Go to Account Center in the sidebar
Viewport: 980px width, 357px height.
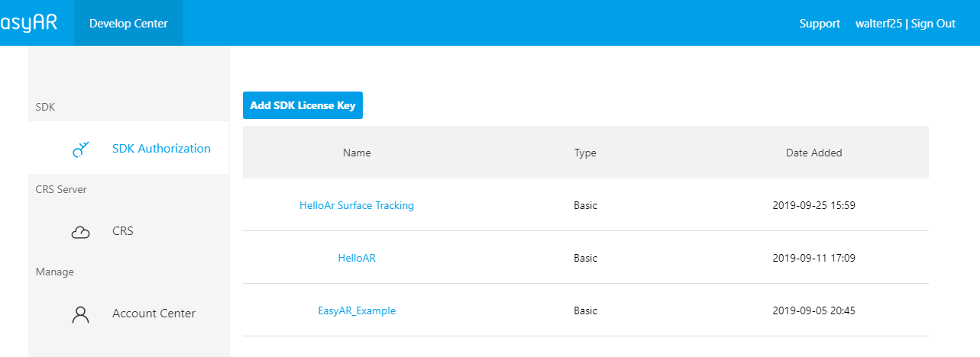154,314
